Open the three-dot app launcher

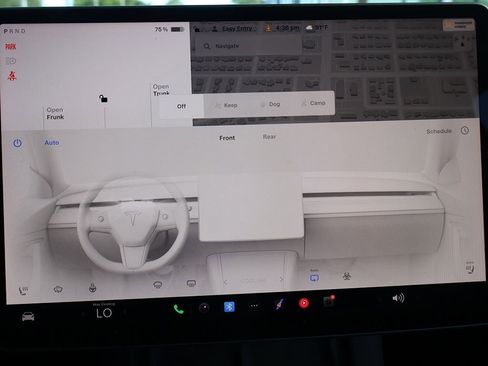point(254,305)
